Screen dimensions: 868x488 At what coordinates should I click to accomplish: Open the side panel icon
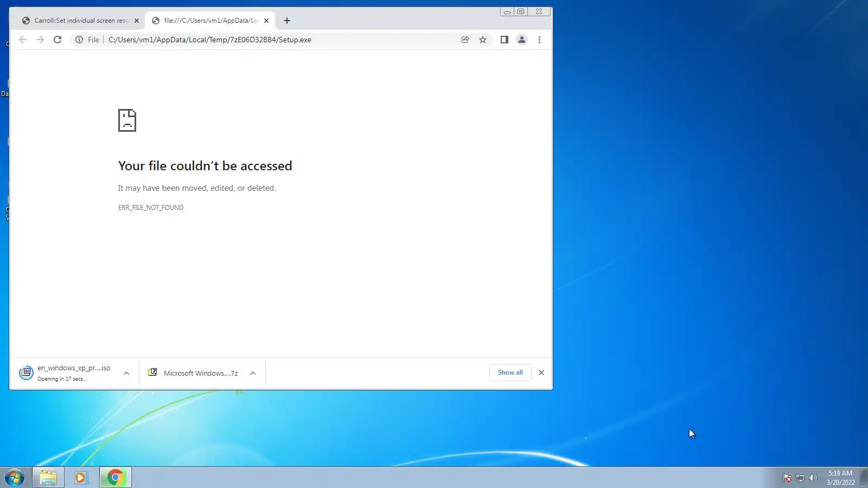[x=504, y=40]
